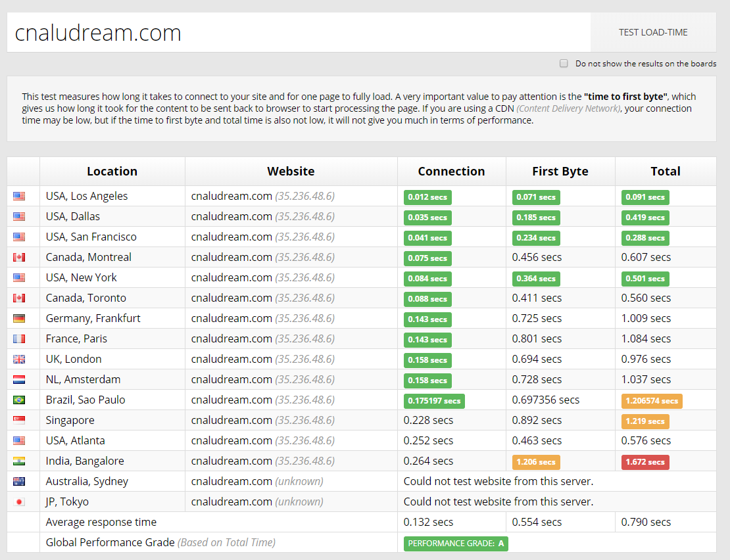The image size is (730, 560).
Task: Click the 1.009 secs Frankfurt total
Action: (x=646, y=319)
